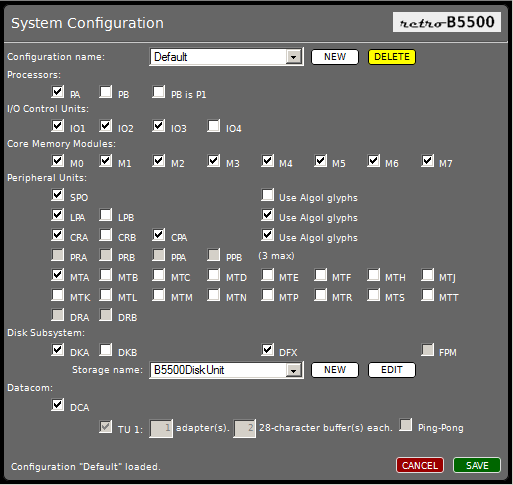
Task: Click the PRA checkbox
Action: [x=58, y=255]
